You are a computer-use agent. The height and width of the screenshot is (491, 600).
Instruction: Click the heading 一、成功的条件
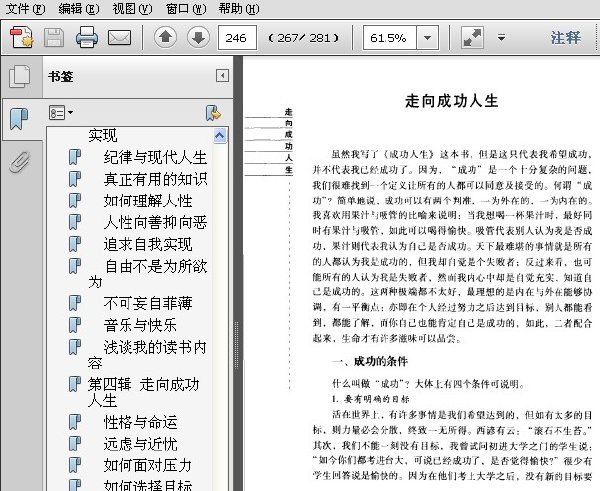(x=370, y=361)
